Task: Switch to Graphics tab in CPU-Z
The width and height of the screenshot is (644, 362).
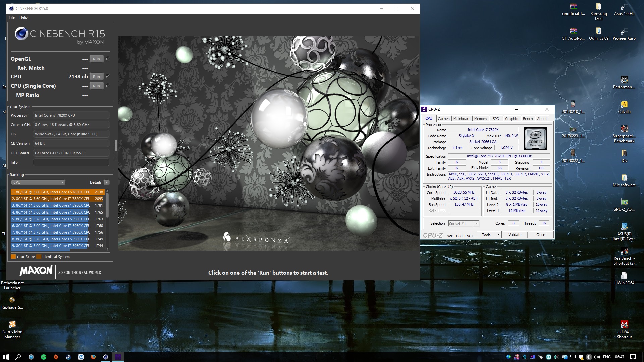Action: (x=512, y=119)
